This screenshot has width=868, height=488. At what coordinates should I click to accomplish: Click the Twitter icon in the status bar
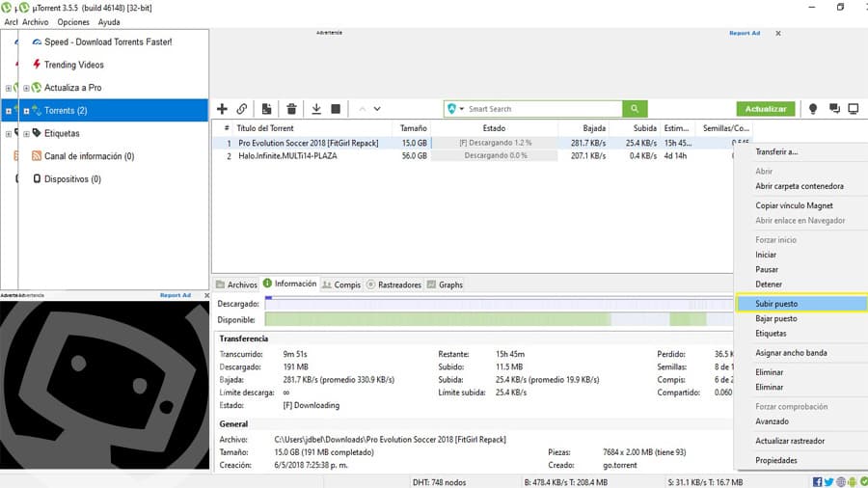[x=828, y=482]
